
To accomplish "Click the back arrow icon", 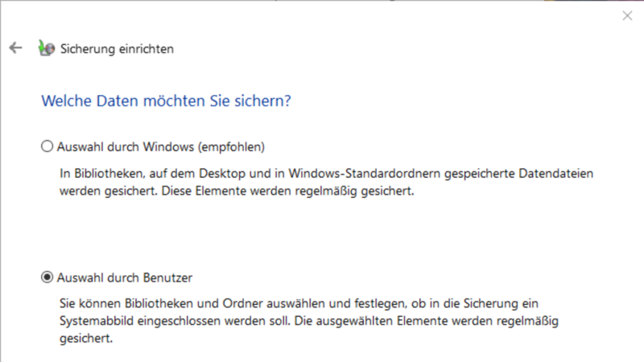I will pyautogui.click(x=14, y=48).
